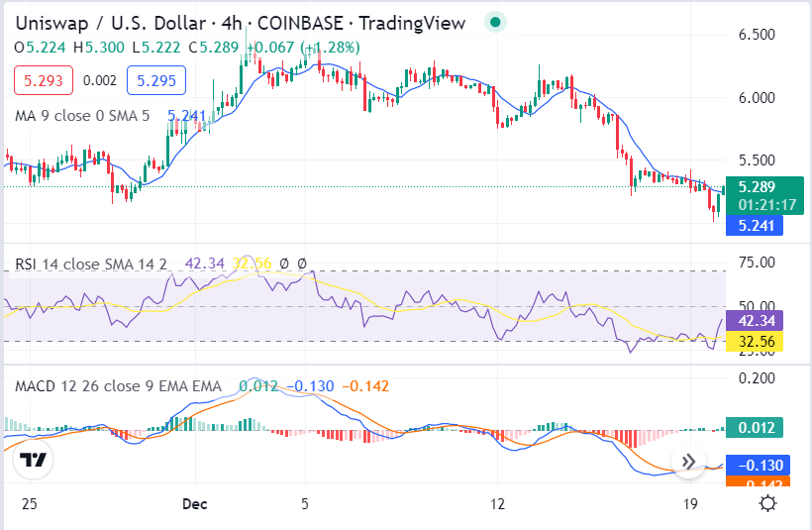
Task: Click the high value H5.300 in header
Action: coord(99,48)
